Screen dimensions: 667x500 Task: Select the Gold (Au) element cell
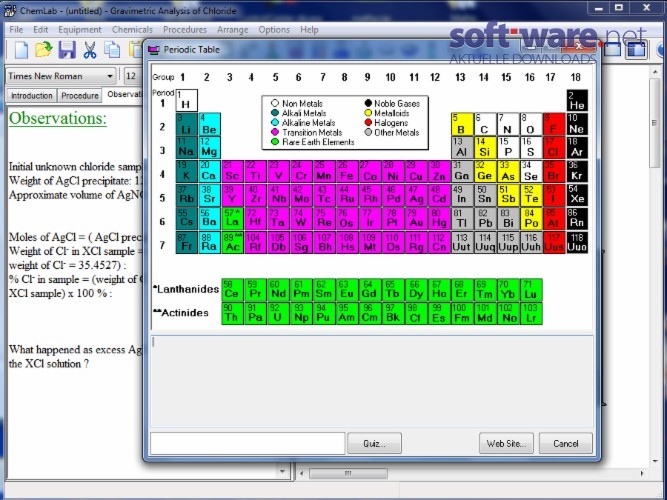(x=416, y=219)
